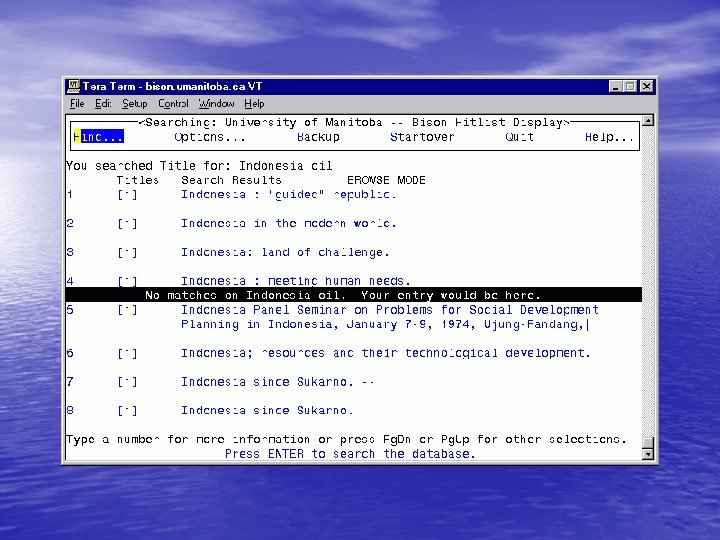The image size is (720, 540).
Task: Select the Backup command
Action: (318, 137)
